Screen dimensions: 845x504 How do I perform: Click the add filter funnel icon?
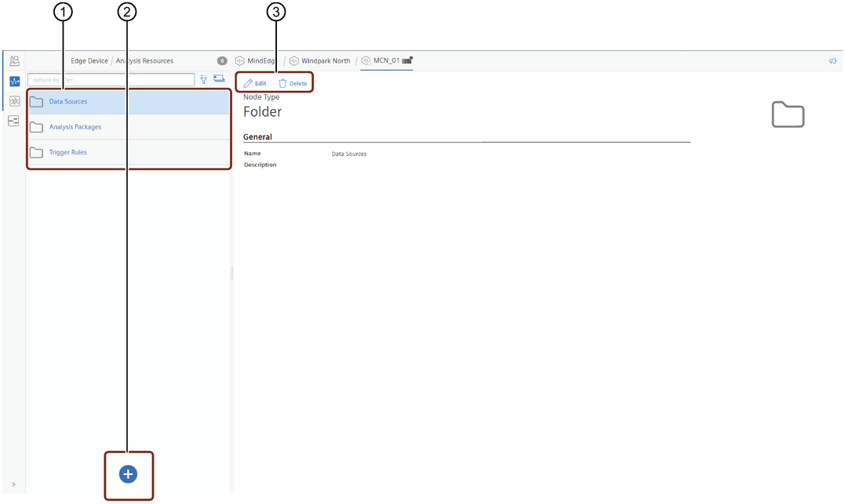(204, 79)
